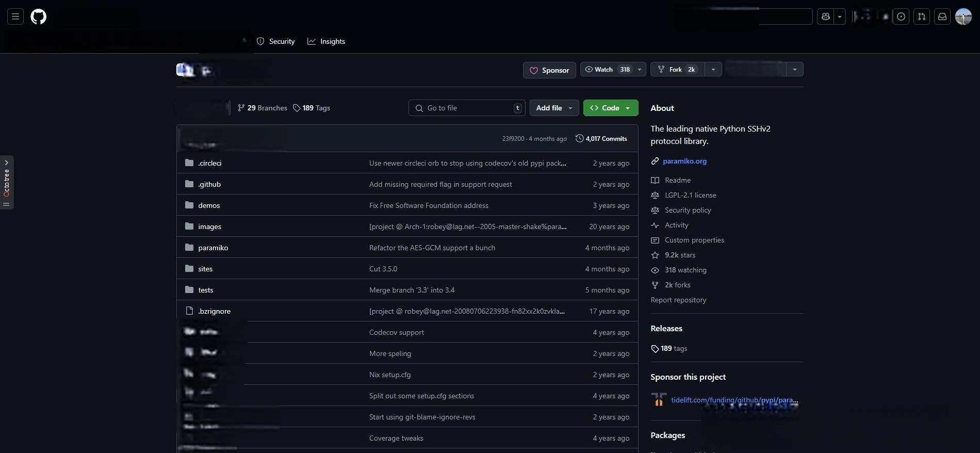Click the Sponsor button
Image resolution: width=980 pixels, height=453 pixels.
tap(549, 70)
